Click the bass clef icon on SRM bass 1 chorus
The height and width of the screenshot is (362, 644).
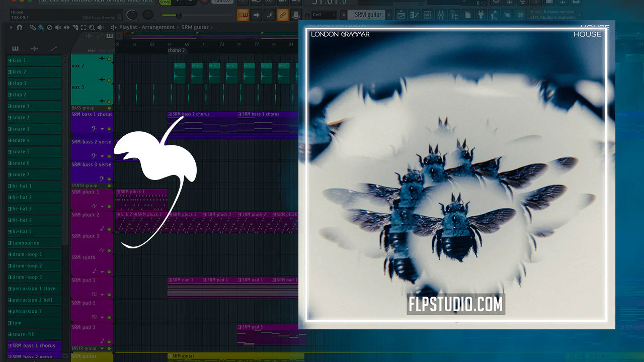tap(94, 129)
